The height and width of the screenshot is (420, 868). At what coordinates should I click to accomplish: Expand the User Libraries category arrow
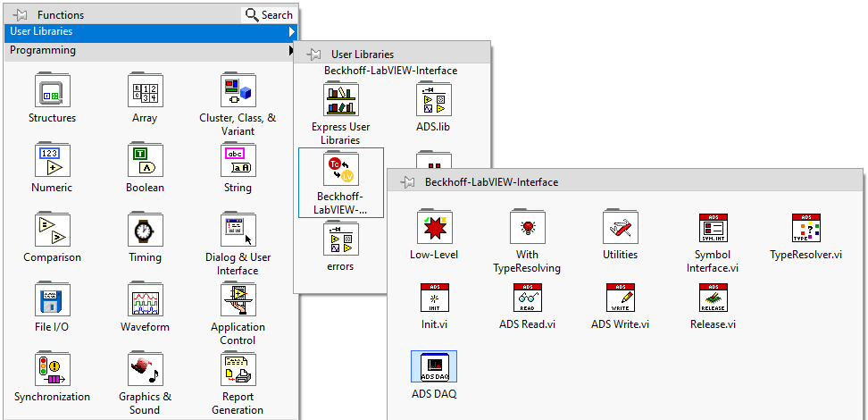coord(291,32)
